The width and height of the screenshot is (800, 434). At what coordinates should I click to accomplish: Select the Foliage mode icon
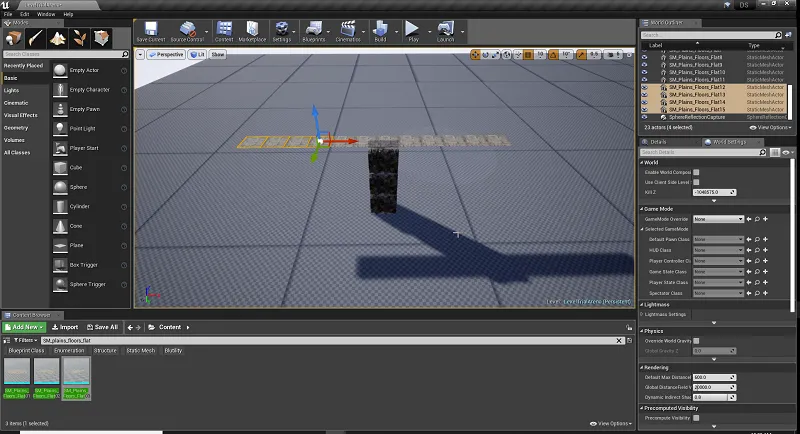(x=80, y=38)
